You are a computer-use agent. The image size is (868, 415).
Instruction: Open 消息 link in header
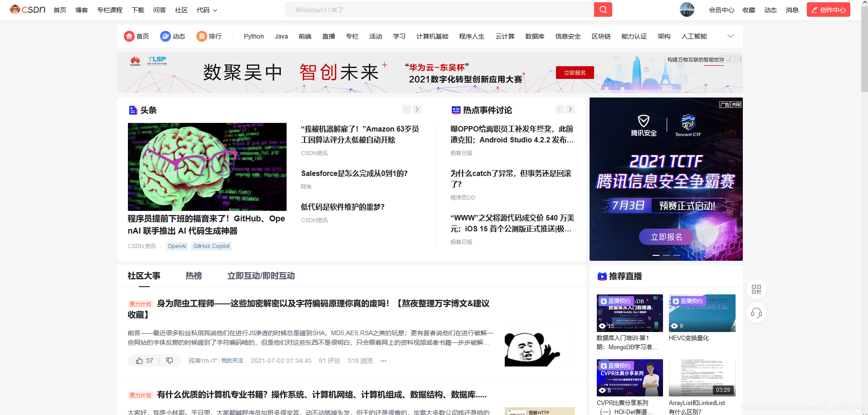(792, 10)
